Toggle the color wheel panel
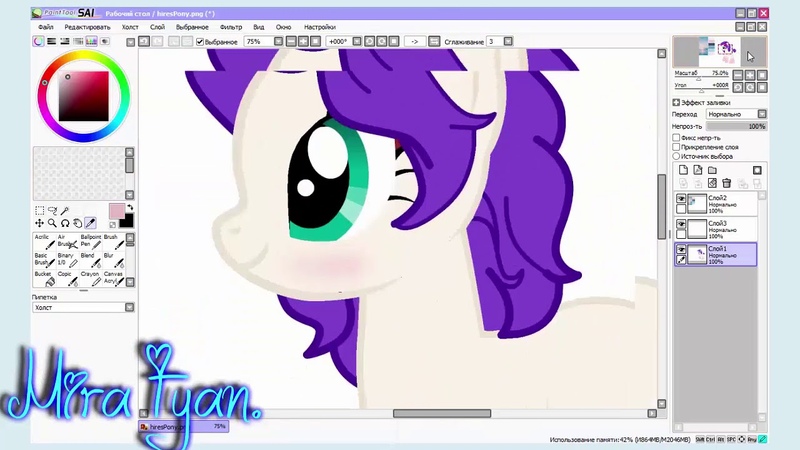The image size is (800, 450). (x=38, y=41)
